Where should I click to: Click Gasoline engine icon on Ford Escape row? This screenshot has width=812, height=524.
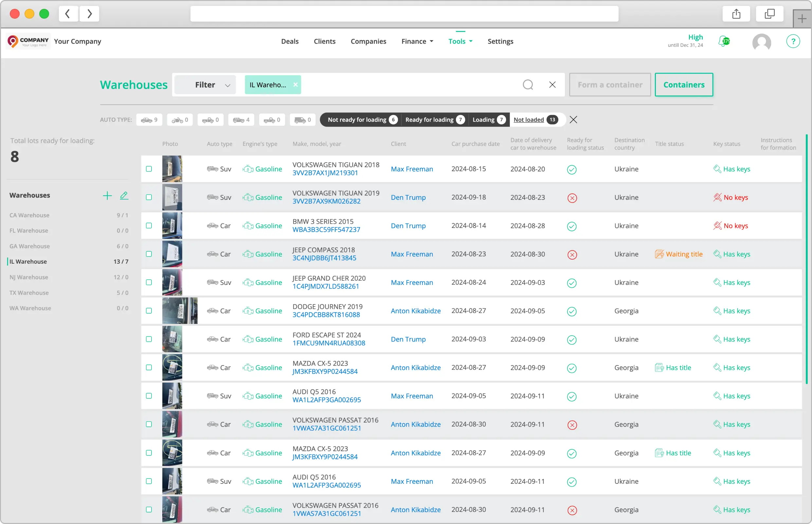point(248,339)
